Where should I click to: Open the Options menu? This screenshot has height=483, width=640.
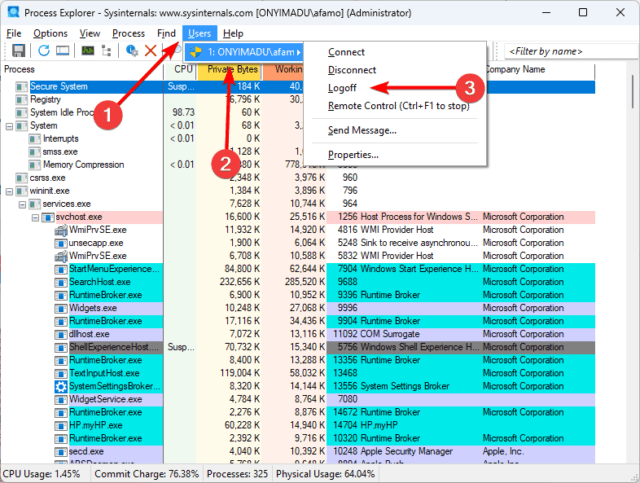click(50, 33)
